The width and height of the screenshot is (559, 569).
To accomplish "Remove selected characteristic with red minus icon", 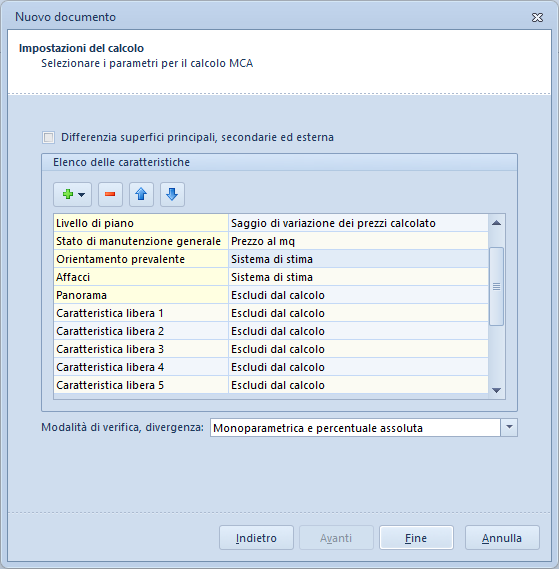I will [110, 195].
